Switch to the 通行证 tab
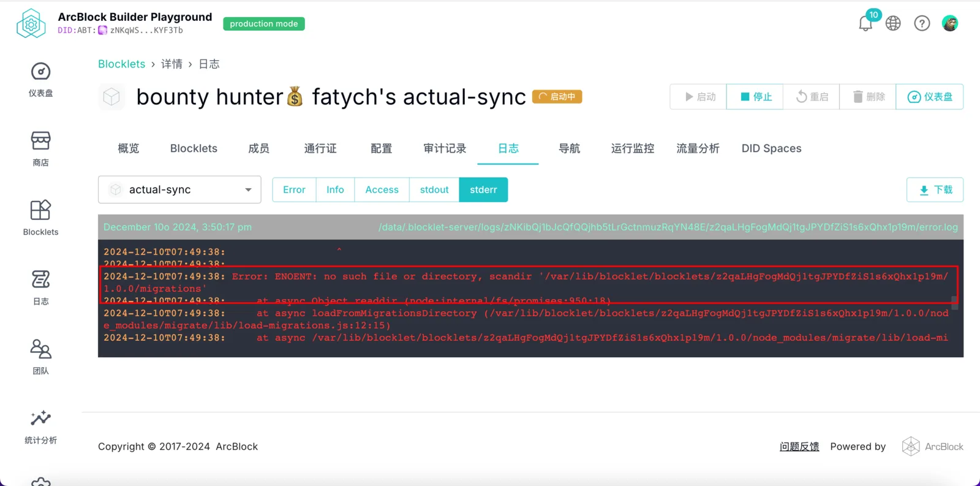This screenshot has height=486, width=980. pos(320,148)
